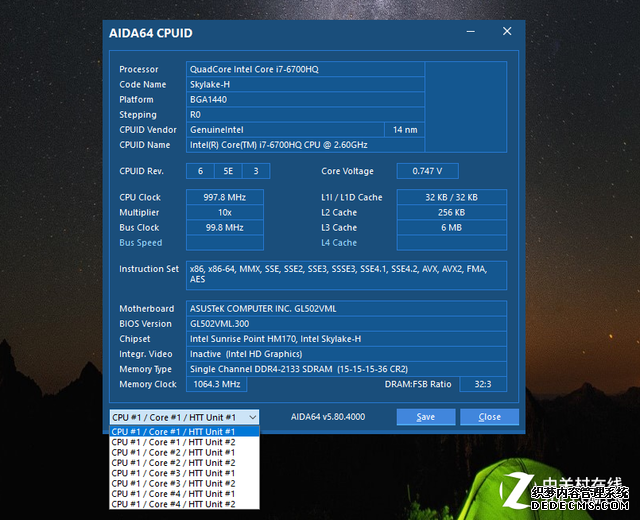Screen dimensions: 640x520
Task: Click the CPUID Rev. value 6
Action: tap(200, 171)
